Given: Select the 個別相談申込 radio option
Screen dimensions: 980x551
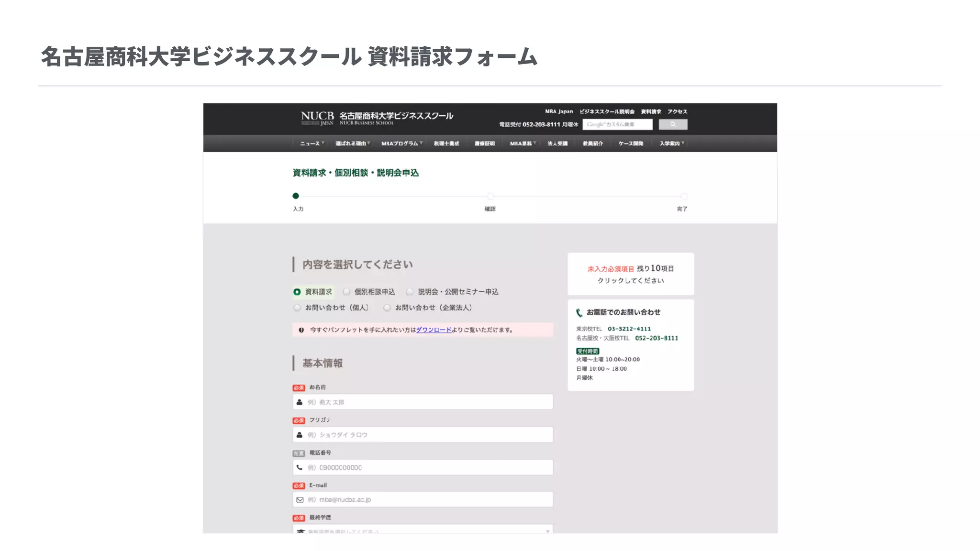Looking at the screenshot, I should pos(346,292).
